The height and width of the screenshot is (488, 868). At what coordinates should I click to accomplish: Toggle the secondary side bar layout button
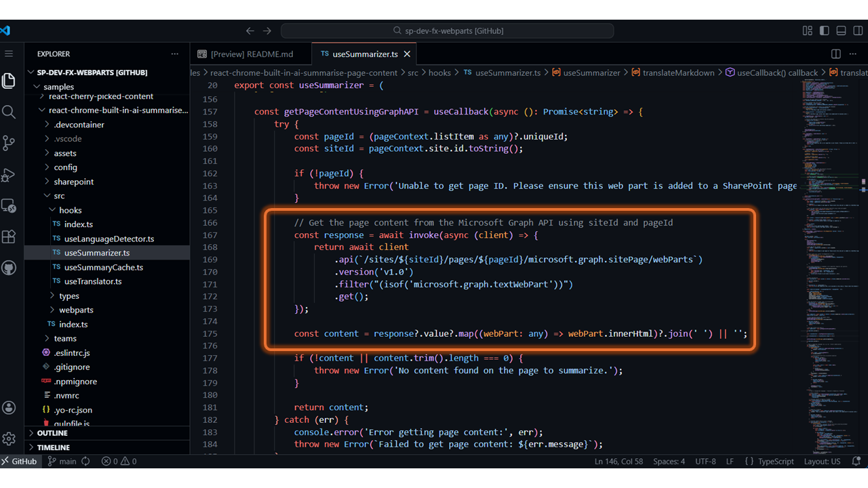coord(857,30)
